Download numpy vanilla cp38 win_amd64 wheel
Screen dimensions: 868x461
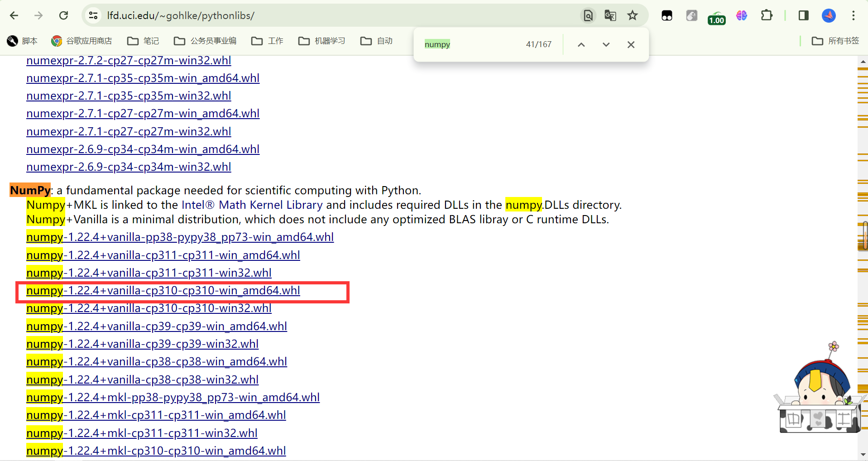[157, 362]
